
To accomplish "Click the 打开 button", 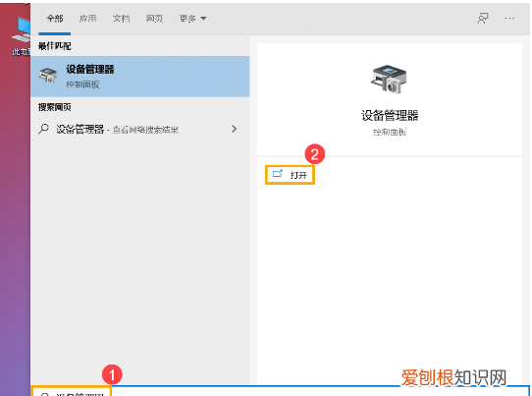I will pyautogui.click(x=291, y=175).
